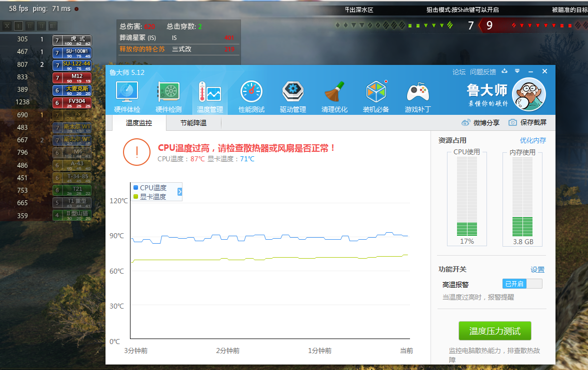588x370 pixels.
Task: Select the T-34-85 tank entry
Action: [72, 178]
